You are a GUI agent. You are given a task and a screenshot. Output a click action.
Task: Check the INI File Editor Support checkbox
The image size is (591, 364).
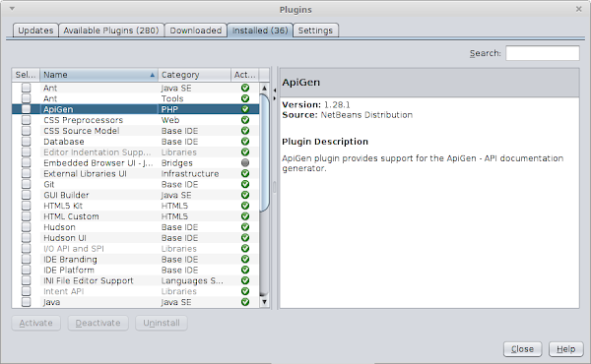pos(26,280)
